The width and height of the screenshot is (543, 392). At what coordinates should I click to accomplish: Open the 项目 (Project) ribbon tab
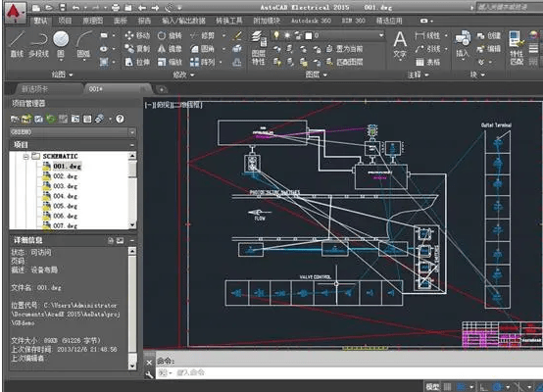tap(65, 21)
